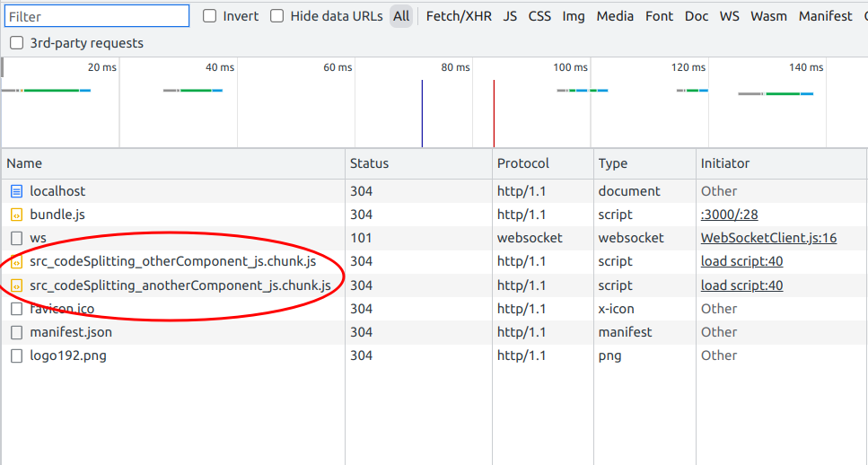Screen dimensions: 868x465
Task: Focus the Filter text input field
Action: 96,16
